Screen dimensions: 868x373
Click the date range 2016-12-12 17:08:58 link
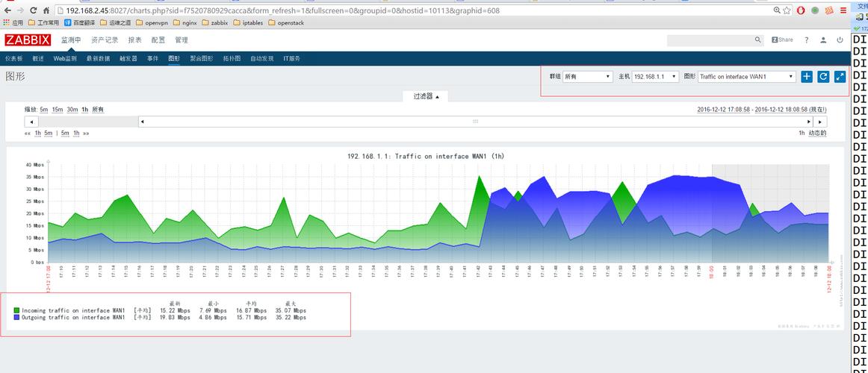coord(724,110)
